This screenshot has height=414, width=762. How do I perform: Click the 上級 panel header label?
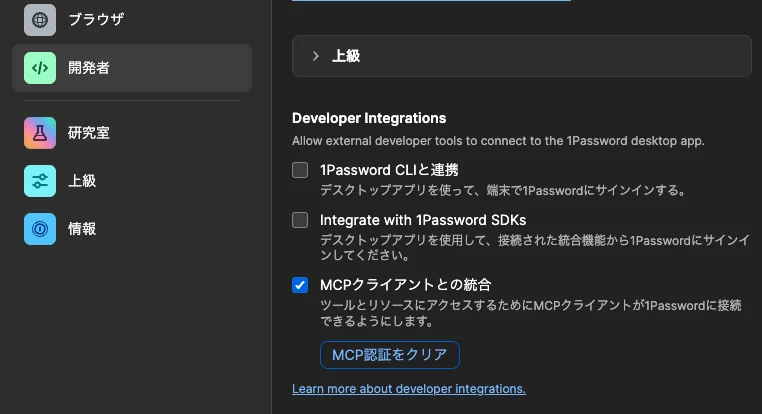[346, 56]
